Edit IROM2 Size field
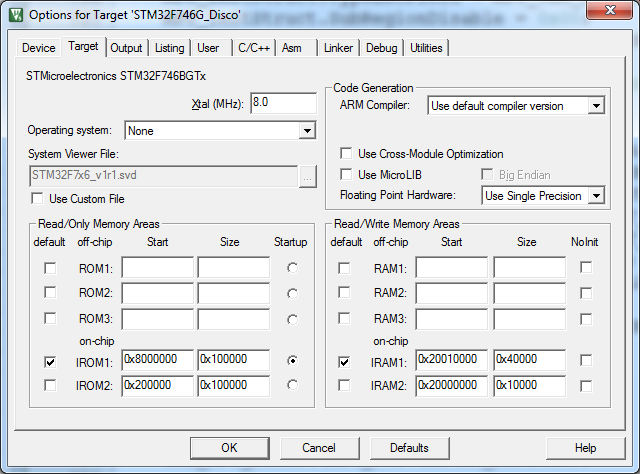The width and height of the screenshot is (640, 474). [234, 386]
